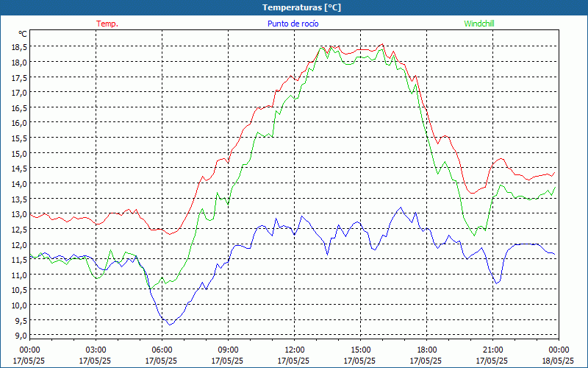Select the green Windchill legend label

(x=479, y=24)
